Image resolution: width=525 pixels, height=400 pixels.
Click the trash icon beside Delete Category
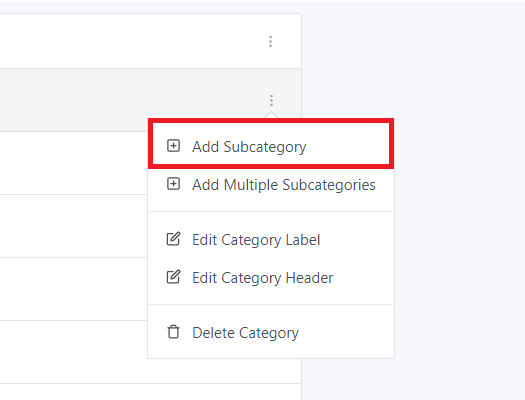pos(173,332)
